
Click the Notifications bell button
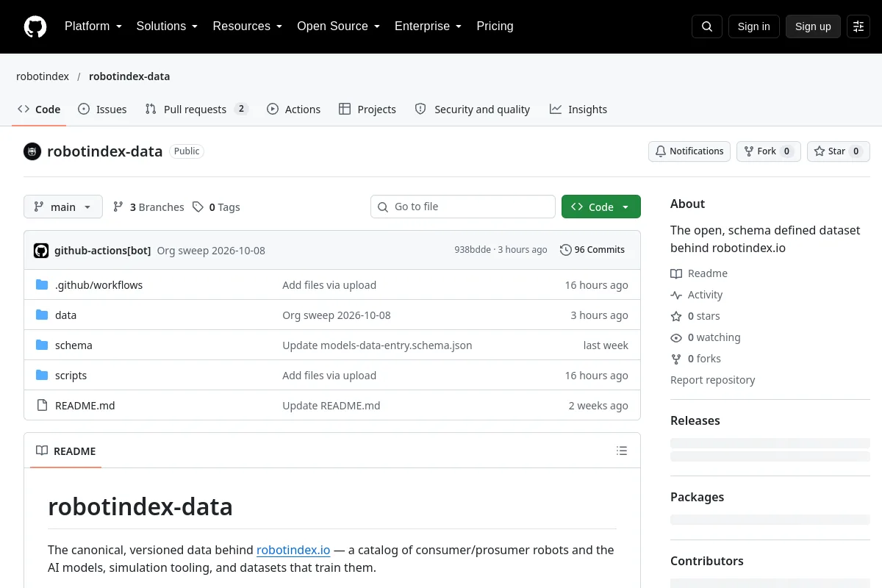pos(689,151)
